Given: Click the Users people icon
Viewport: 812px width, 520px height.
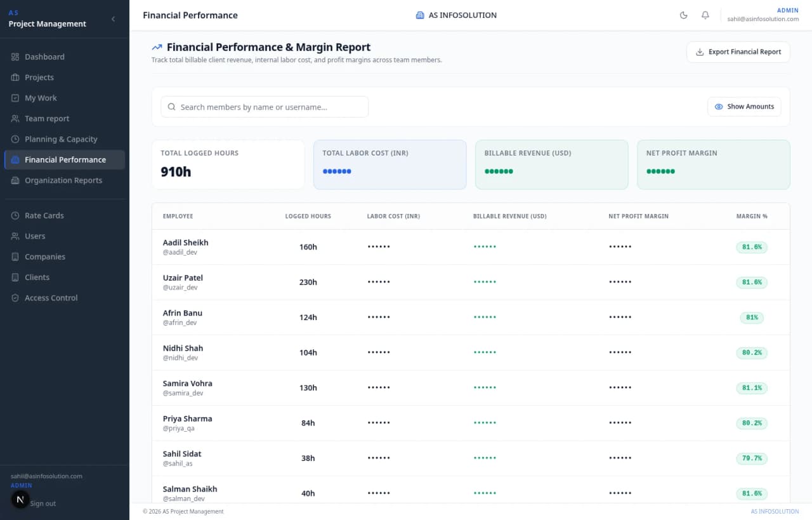Looking at the screenshot, I should coord(15,236).
